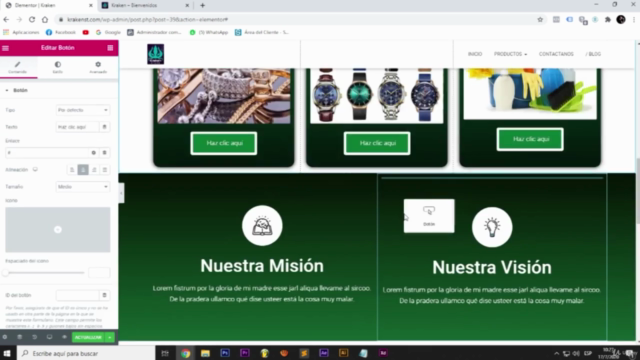Screen dimensions: 640x360
Task: Click the Actualizar button
Action: pyautogui.click(x=89, y=337)
